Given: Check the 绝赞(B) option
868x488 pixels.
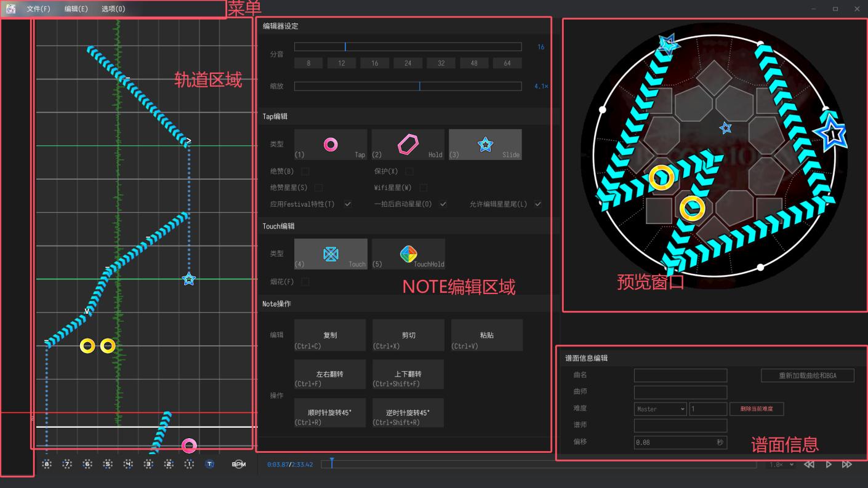Looking at the screenshot, I should click(x=304, y=171).
